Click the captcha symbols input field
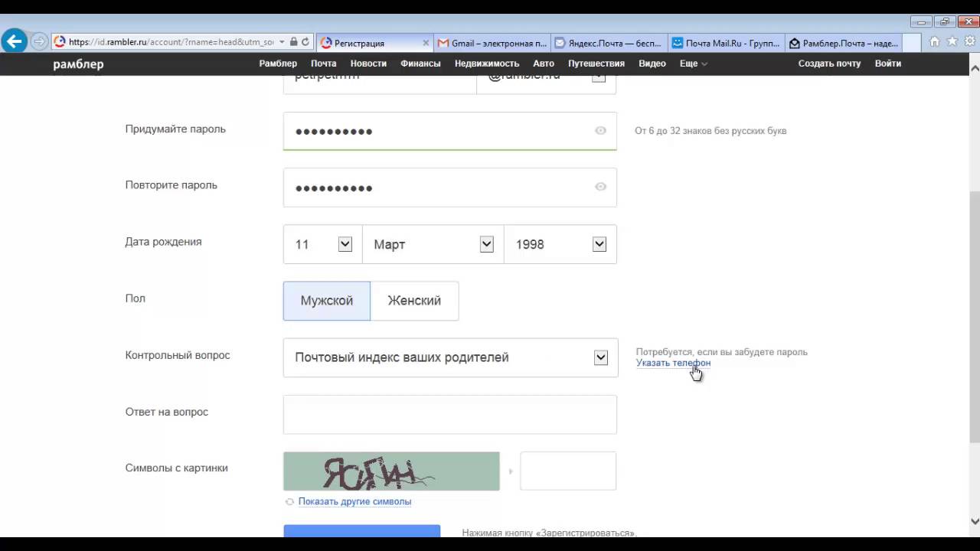Screen dimensions: 980x551 pos(568,471)
